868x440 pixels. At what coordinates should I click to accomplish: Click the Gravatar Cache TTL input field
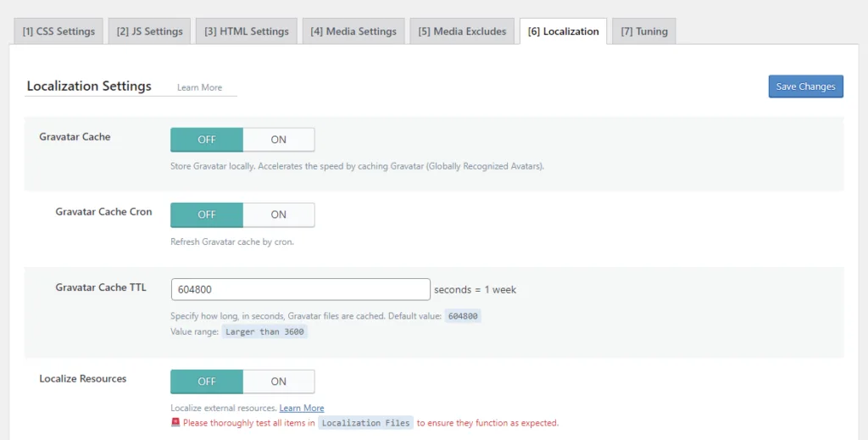pos(300,289)
